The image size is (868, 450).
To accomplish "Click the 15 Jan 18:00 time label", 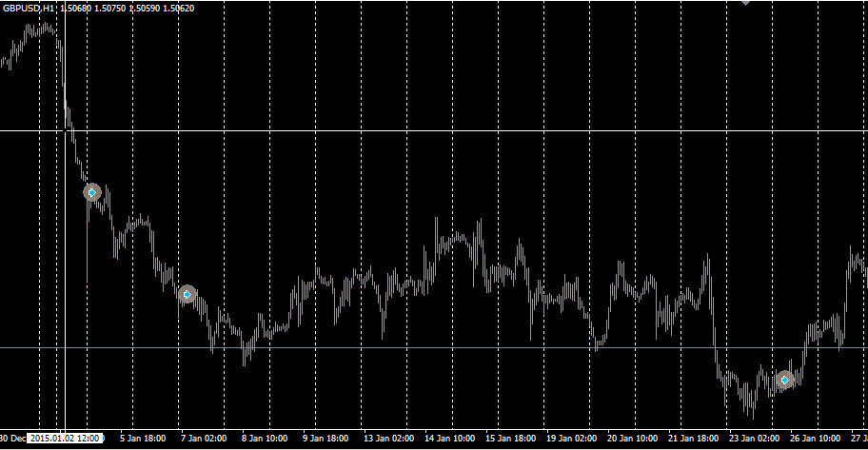I will coord(510,439).
